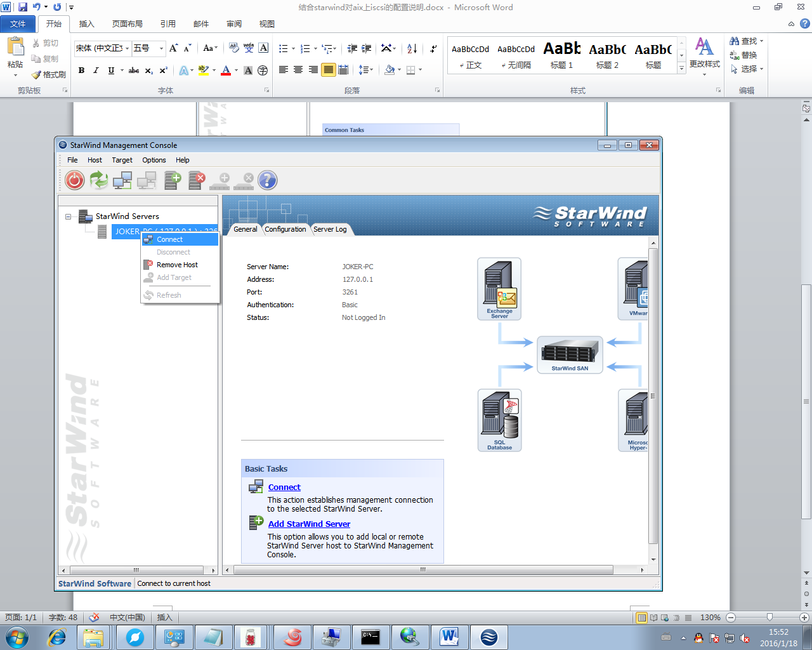Image resolution: width=812 pixels, height=650 pixels.
Task: Open bullet list dropdown arrow
Action: click(x=292, y=48)
